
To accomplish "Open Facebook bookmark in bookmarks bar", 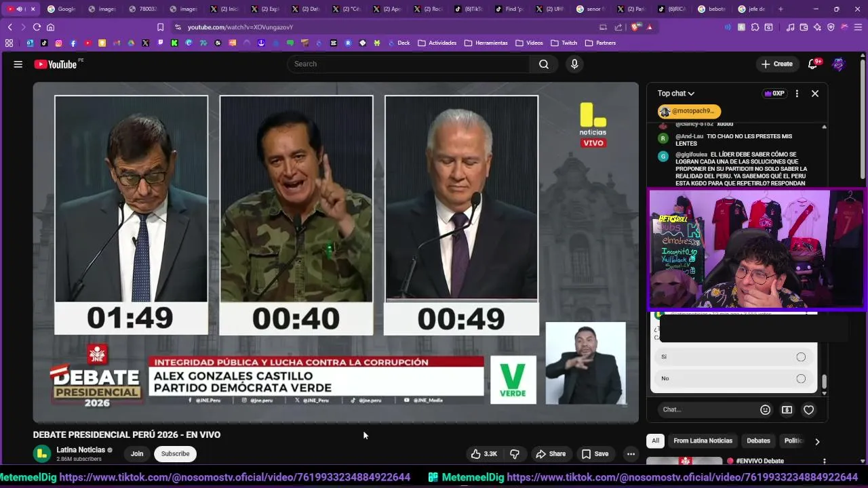I will point(73,43).
